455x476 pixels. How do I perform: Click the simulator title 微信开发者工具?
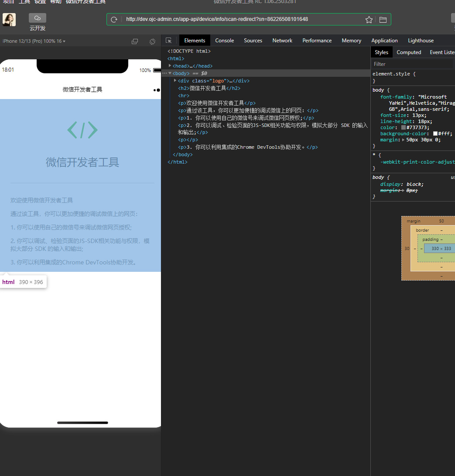click(x=82, y=89)
